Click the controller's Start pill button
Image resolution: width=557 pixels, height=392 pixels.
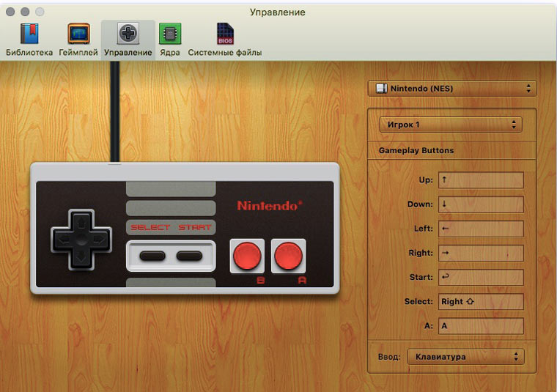189,256
